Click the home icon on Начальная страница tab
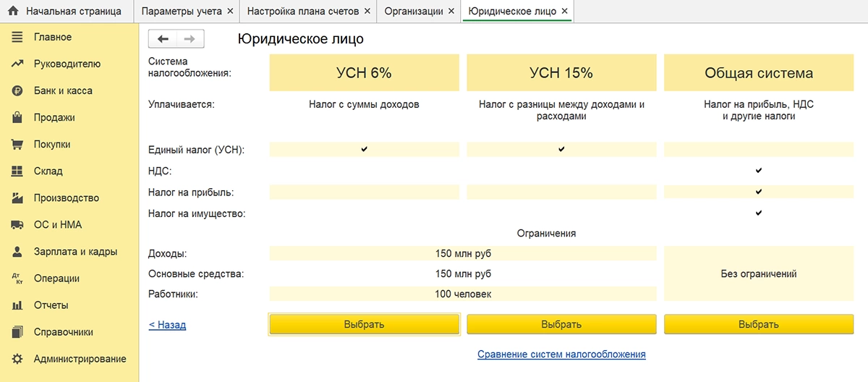Screen dimensions: 868x382 pos(13,12)
